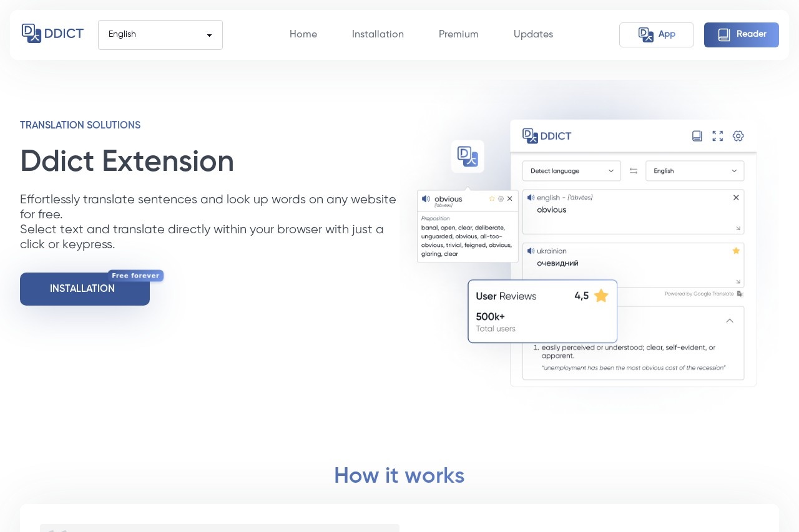799x532 pixels.
Task: Click the DDICT logo in the extension preview
Action: [x=547, y=136]
